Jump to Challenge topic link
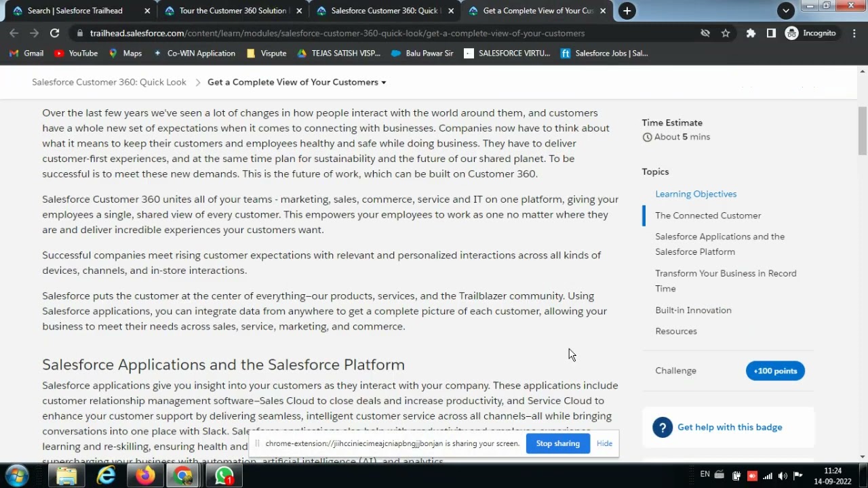This screenshot has height=488, width=868. [x=675, y=371]
